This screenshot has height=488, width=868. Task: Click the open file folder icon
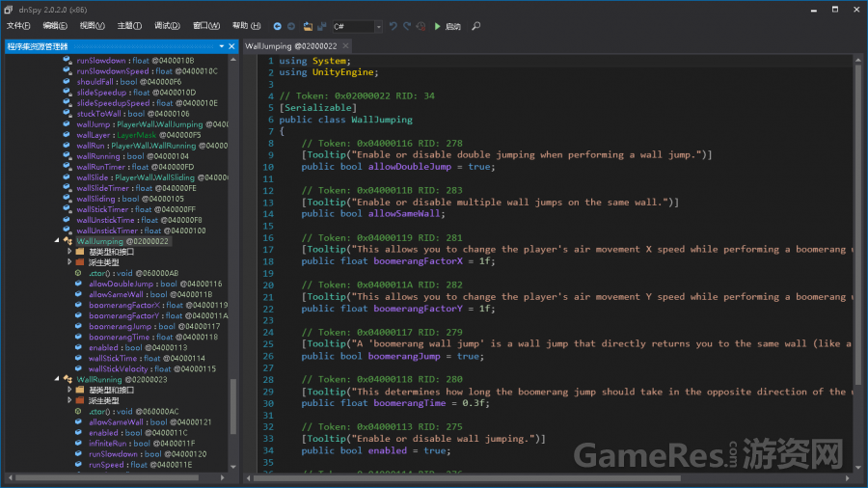[x=308, y=26]
